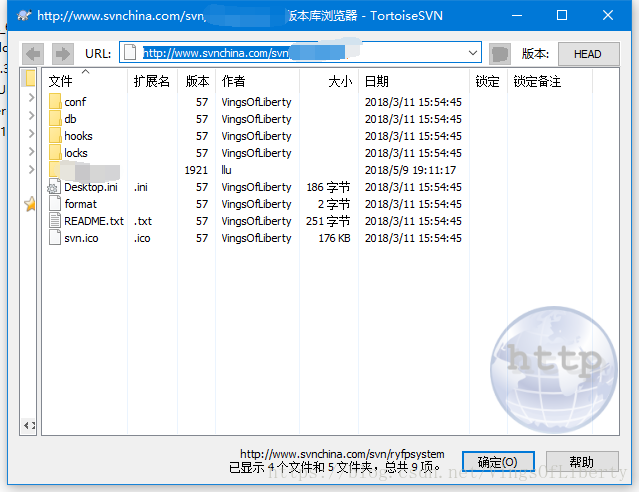The image size is (639, 492).
Task: Click inside the URL input field
Action: pyautogui.click(x=300, y=53)
